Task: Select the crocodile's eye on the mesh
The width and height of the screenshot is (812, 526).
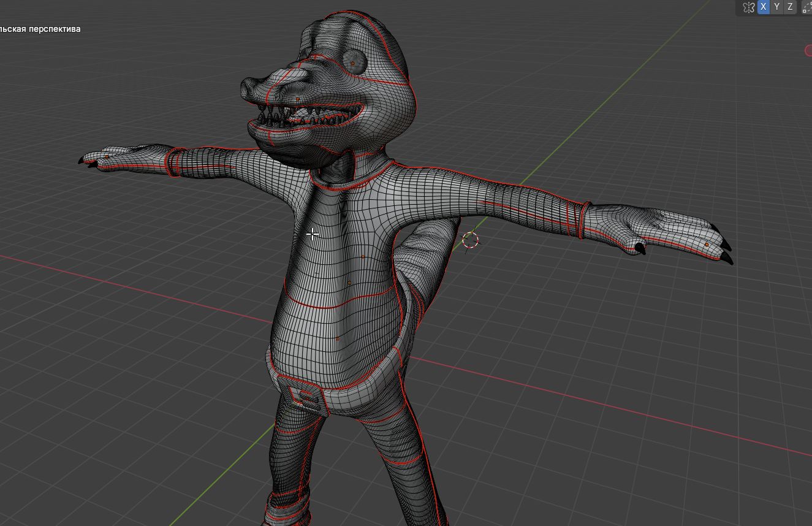Action: click(354, 63)
